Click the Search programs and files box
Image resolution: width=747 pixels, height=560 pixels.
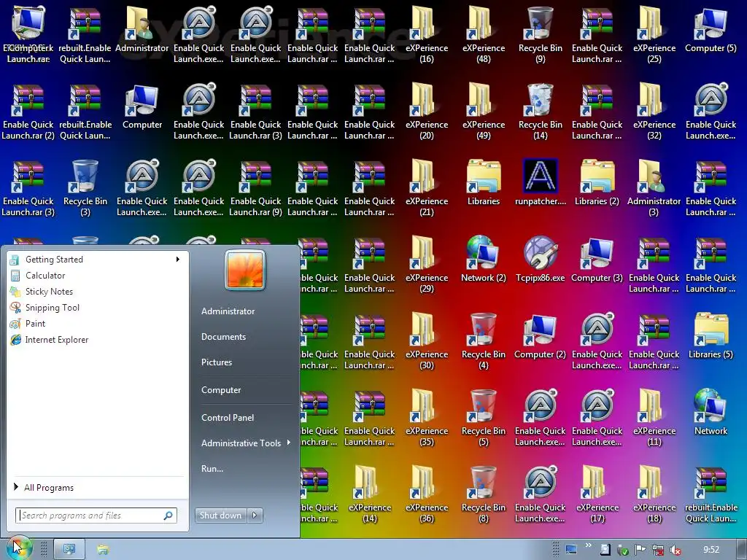96,516
